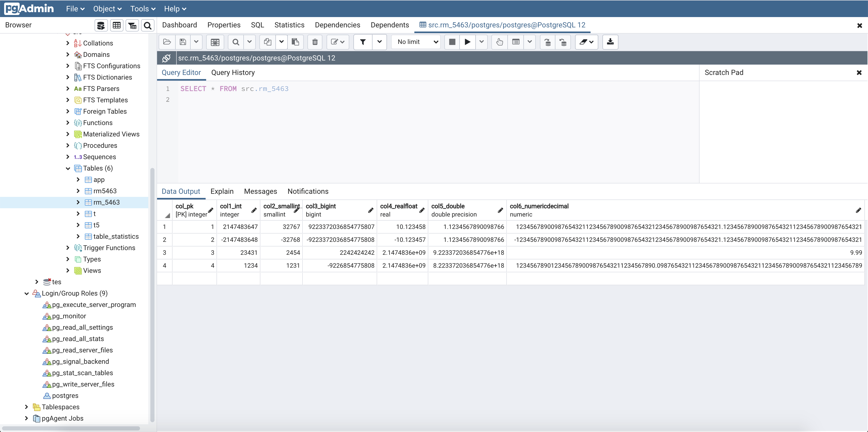The image size is (868, 432).
Task: Switch to the Messages output tab
Action: [260, 191]
